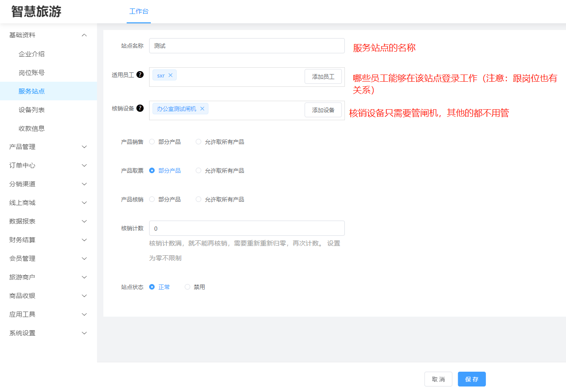The image size is (566, 392).
Task: Click the 核销计数 input field
Action: click(247, 228)
